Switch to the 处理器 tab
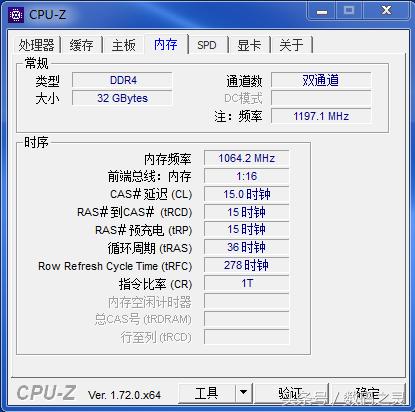Screen dimensions: 415x412 36,45
